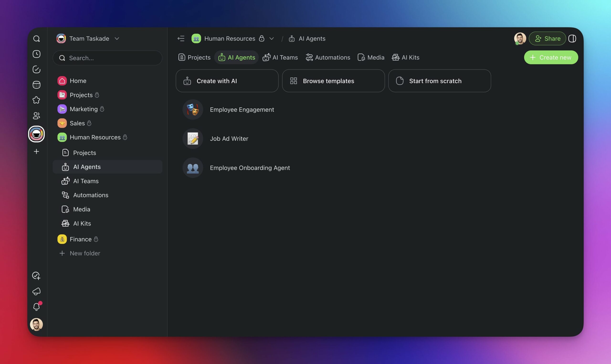Expand the Finance folder in sidebar
Screen dimensions: 611x364
[80, 239]
